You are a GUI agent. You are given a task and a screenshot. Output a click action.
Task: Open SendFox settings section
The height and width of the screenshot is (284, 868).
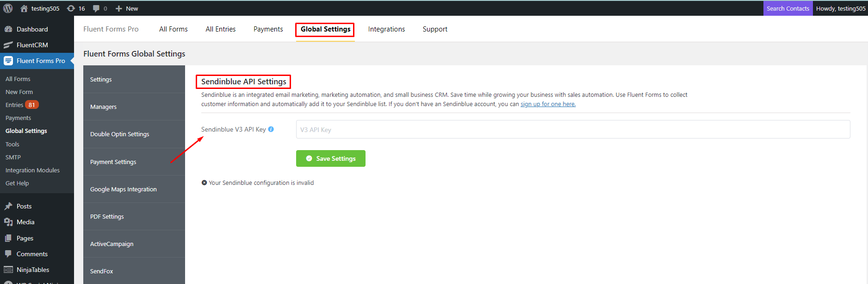pyautogui.click(x=134, y=271)
